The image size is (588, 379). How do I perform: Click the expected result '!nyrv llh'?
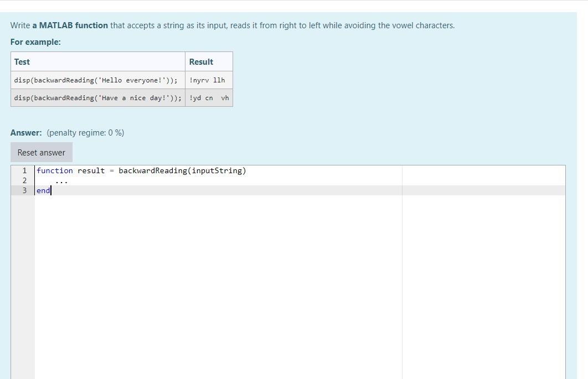pyautogui.click(x=208, y=80)
